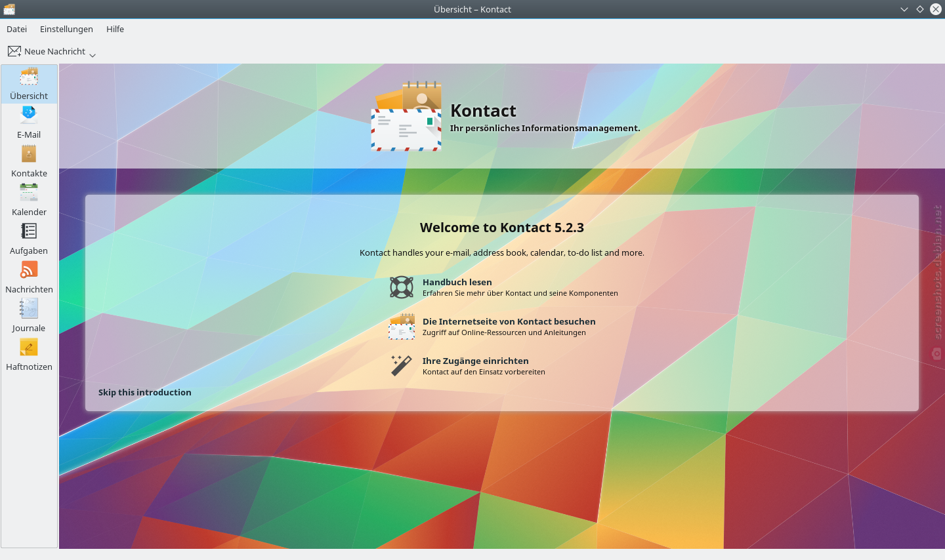Open the Hilfe menu

click(x=115, y=29)
